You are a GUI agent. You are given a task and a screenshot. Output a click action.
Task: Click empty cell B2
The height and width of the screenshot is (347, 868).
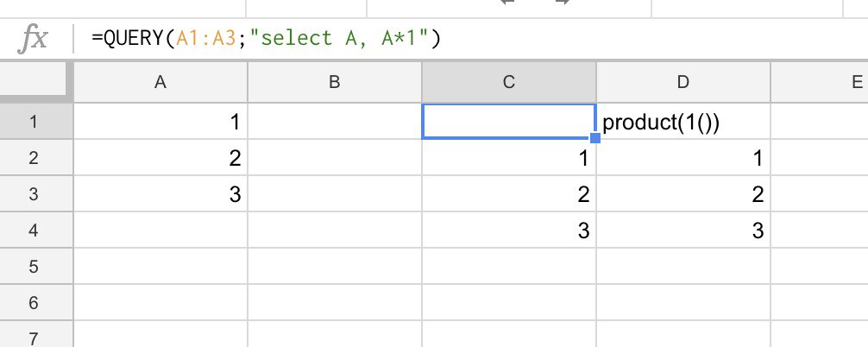point(335,159)
